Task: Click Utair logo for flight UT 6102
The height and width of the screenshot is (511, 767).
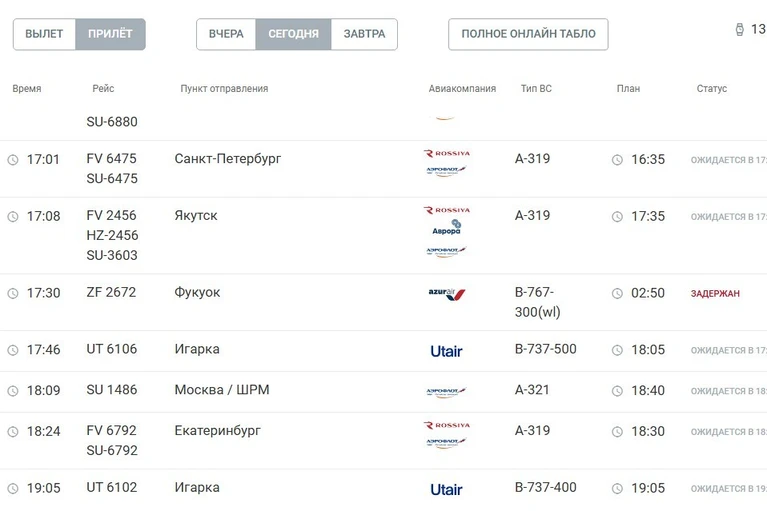Action: pos(446,489)
